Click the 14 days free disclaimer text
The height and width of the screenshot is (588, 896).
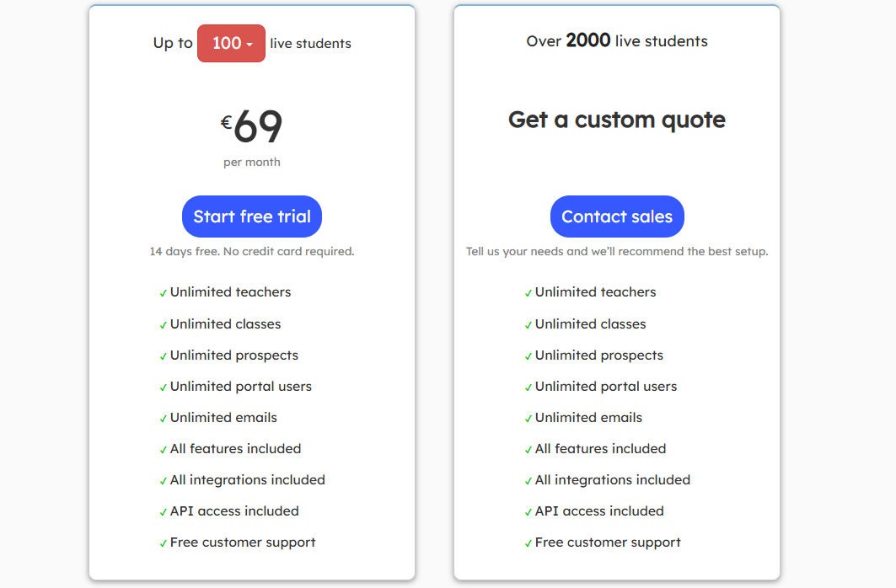(251, 251)
